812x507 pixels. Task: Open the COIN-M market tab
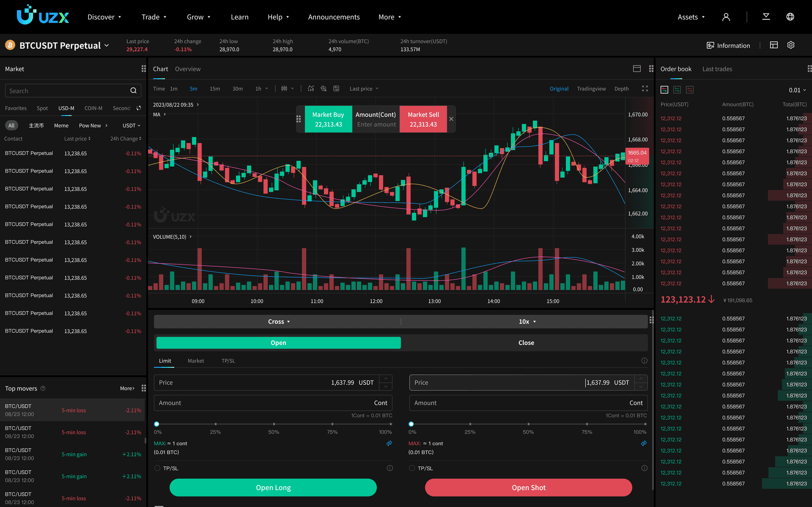(x=93, y=108)
